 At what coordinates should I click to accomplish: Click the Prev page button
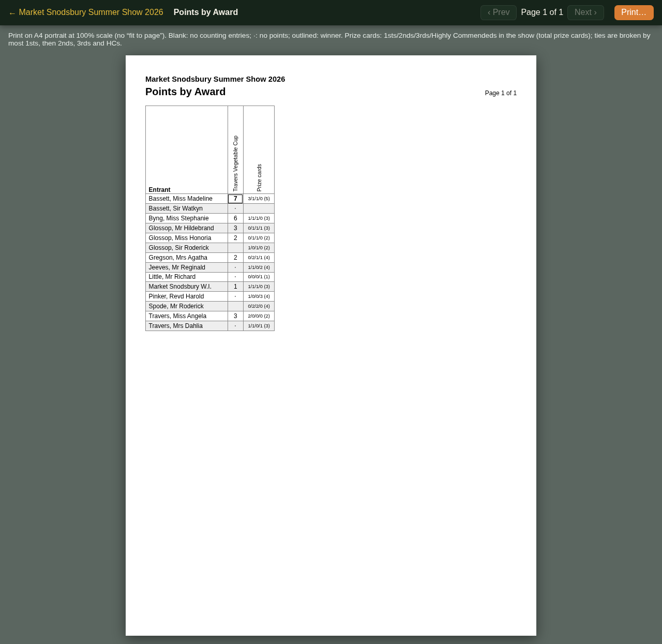click(499, 12)
